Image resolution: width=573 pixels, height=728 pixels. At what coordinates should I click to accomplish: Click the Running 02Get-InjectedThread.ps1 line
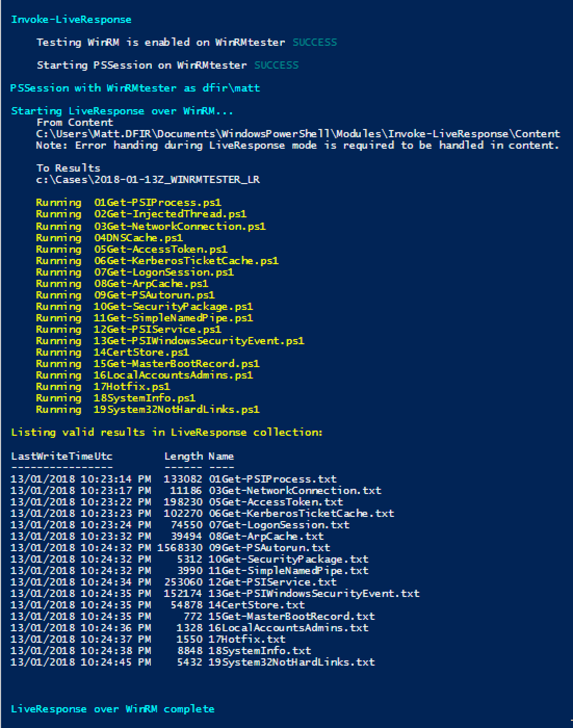(141, 214)
